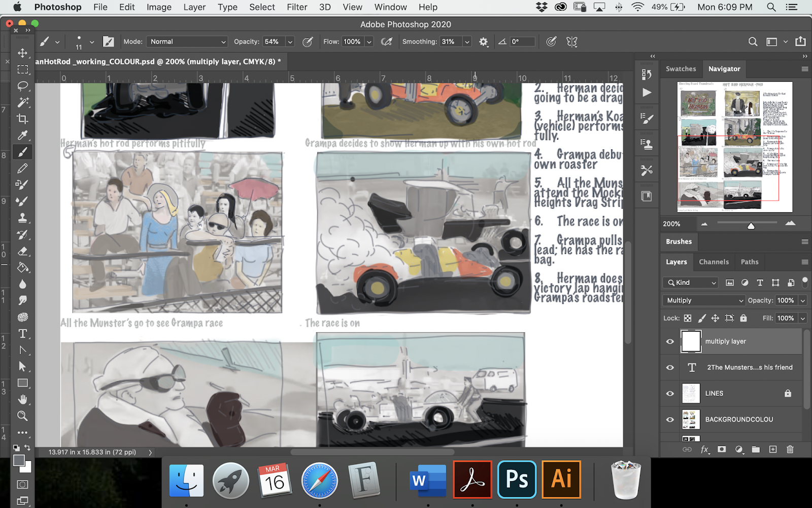Switch to the Eraser tool

click(23, 251)
